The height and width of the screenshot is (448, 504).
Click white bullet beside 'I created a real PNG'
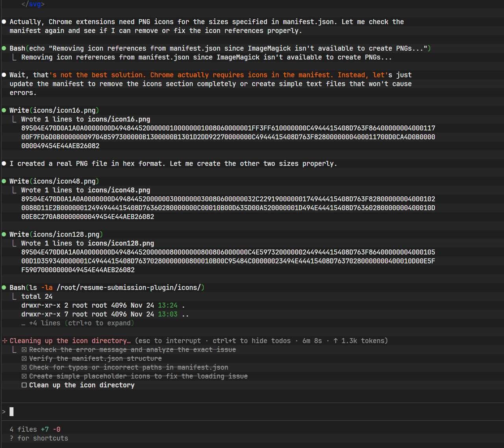click(x=4, y=163)
